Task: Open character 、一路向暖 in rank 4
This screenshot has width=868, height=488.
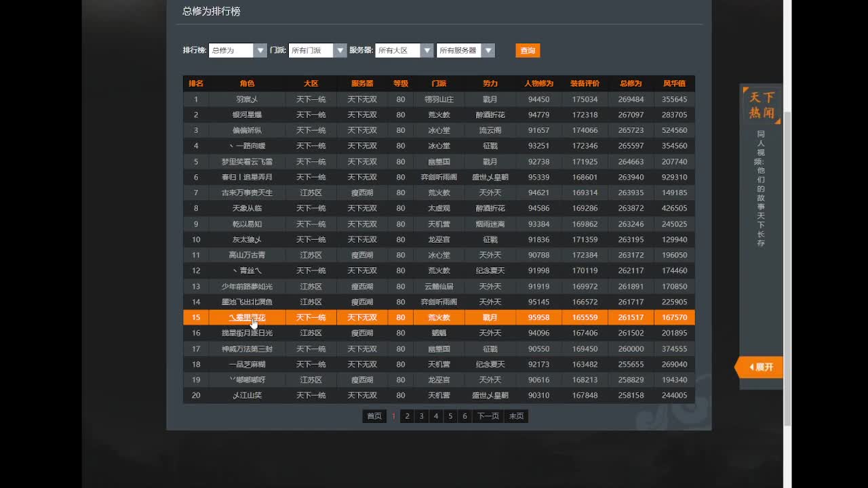Action: (x=247, y=146)
